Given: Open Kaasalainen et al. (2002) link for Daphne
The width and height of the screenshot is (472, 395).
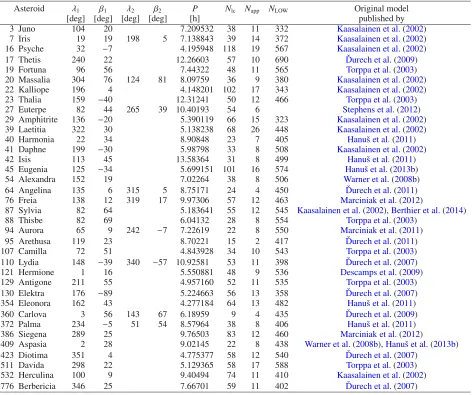Looking at the screenshot, I should (381, 150).
